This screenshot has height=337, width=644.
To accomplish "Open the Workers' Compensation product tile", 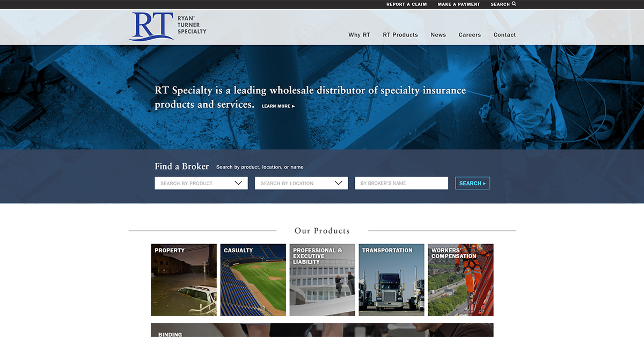I will coord(460,280).
